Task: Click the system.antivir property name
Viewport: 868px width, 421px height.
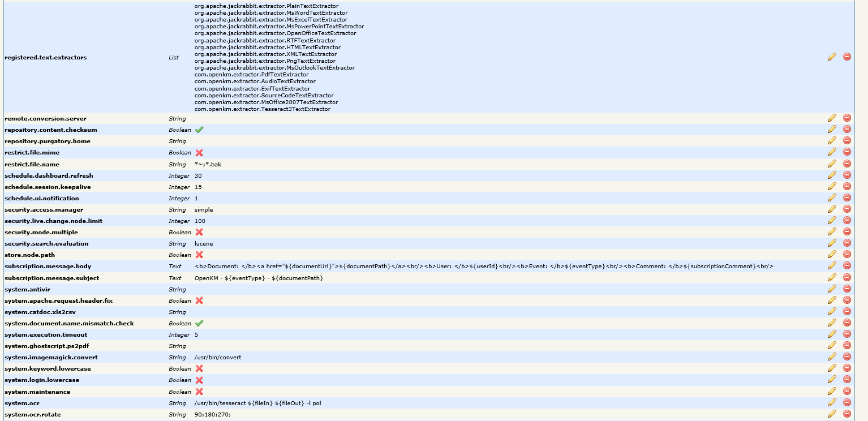Action: (27, 289)
